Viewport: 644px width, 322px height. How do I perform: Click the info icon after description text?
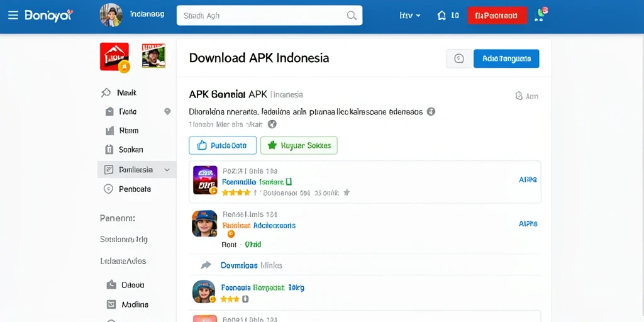pos(430,111)
